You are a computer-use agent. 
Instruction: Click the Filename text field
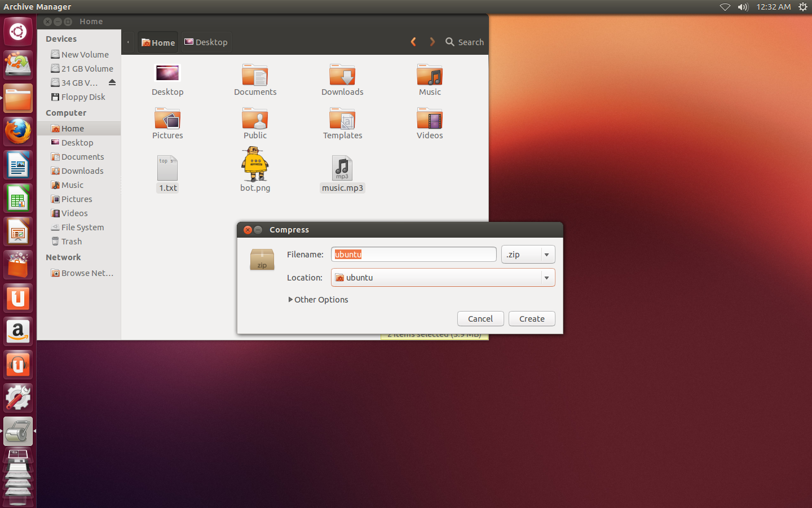coord(413,254)
